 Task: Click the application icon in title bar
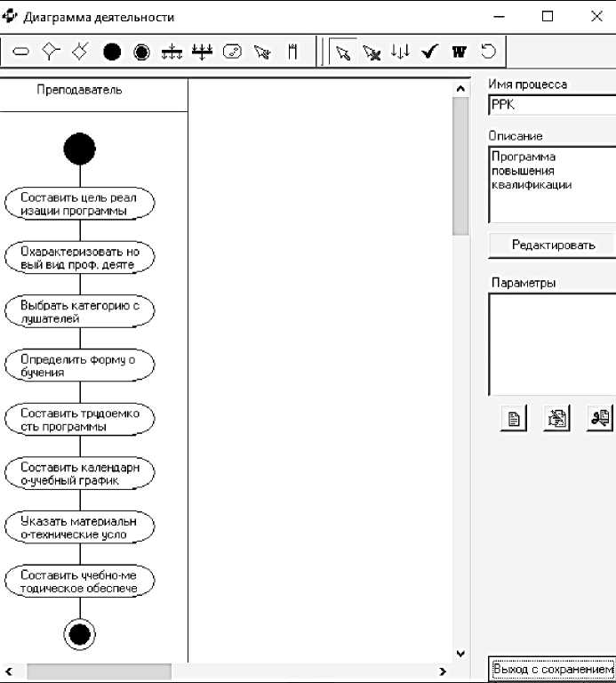9,17
